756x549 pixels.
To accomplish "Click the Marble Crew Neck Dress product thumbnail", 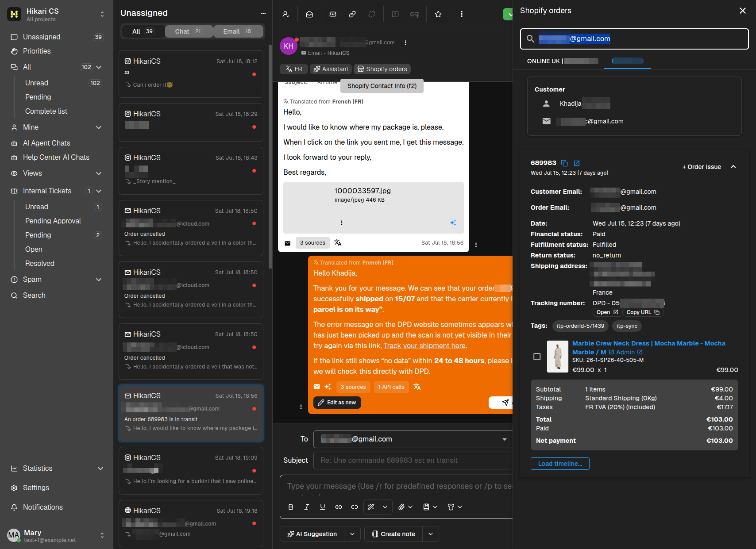I will 558,356.
